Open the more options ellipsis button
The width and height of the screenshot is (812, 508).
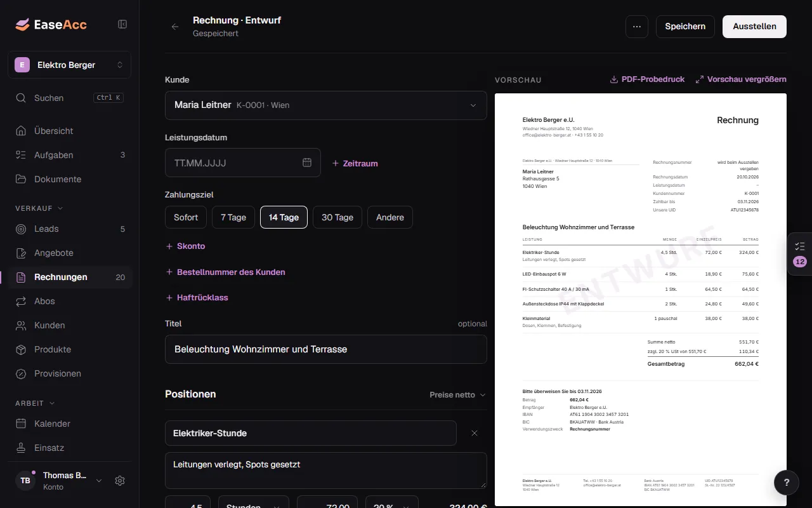pyautogui.click(x=637, y=27)
